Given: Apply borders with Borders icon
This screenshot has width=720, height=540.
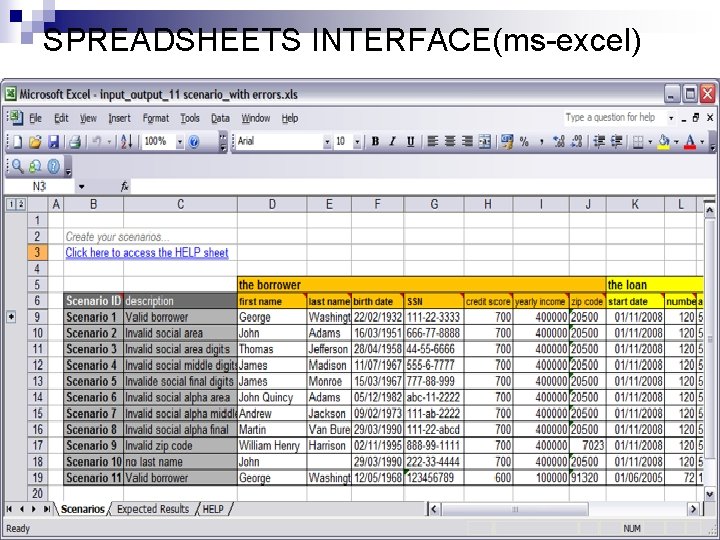Looking at the screenshot, I should click(x=638, y=142).
